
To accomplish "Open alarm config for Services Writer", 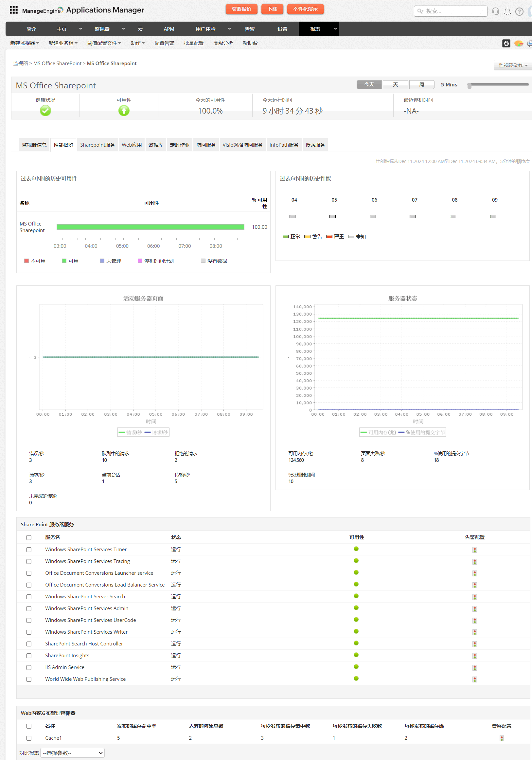I will click(474, 632).
